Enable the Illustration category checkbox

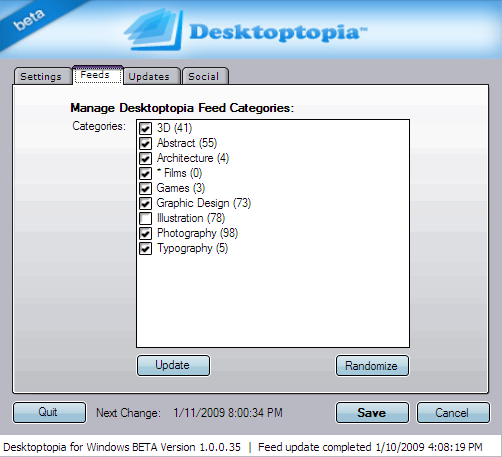coord(145,218)
